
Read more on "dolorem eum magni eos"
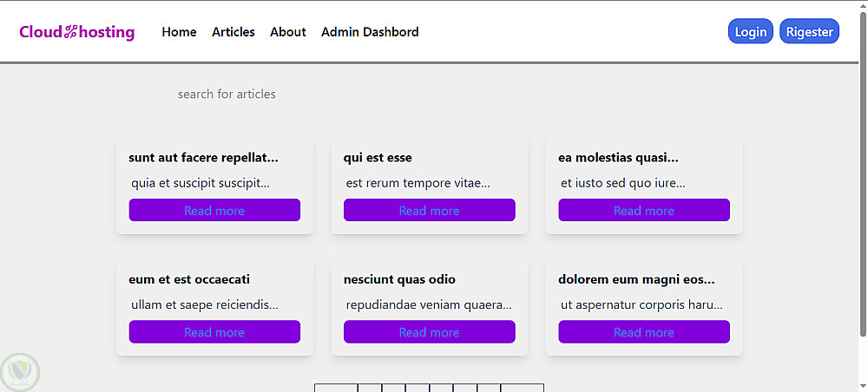(x=643, y=332)
